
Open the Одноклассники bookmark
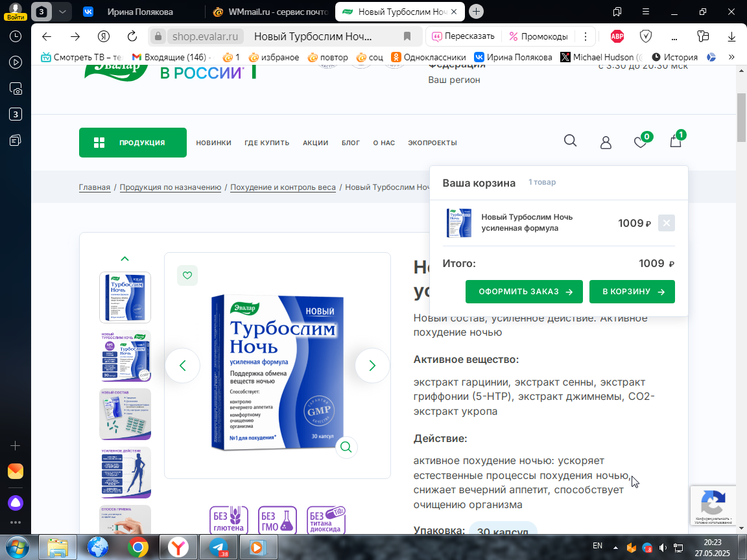[x=428, y=57]
